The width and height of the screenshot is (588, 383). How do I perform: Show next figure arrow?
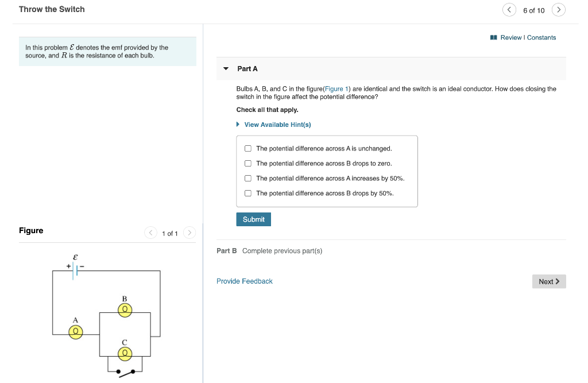click(189, 233)
